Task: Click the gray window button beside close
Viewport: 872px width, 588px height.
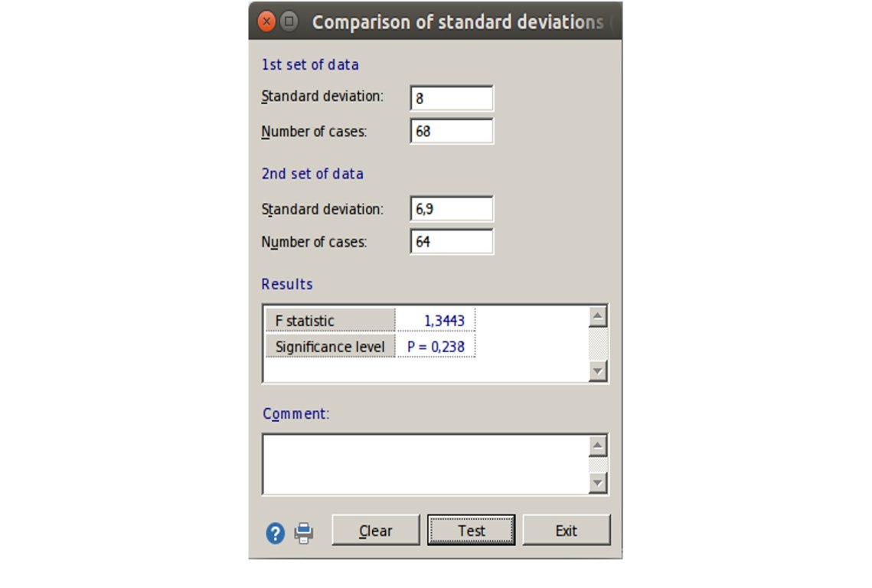Action: (289, 22)
